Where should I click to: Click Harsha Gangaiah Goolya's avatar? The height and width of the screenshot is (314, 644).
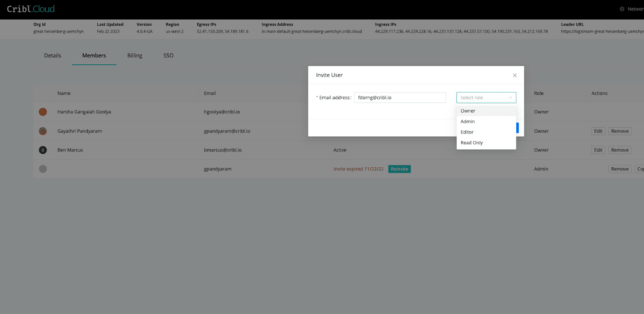point(43,112)
